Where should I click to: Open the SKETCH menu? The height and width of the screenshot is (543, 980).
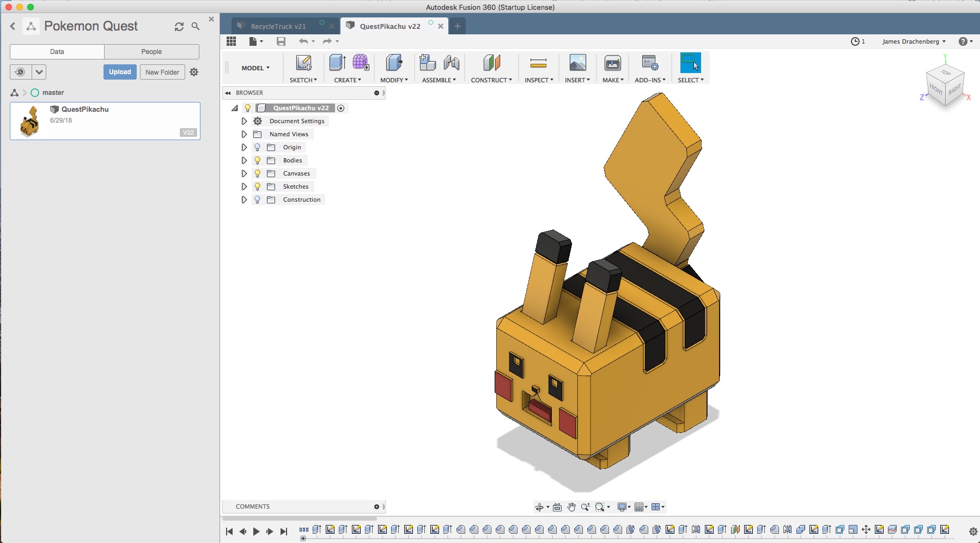point(303,80)
